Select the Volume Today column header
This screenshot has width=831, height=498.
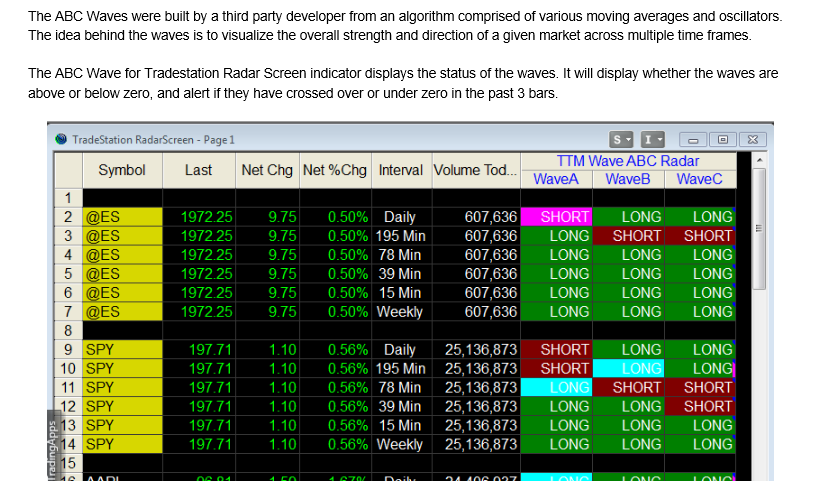tap(476, 170)
